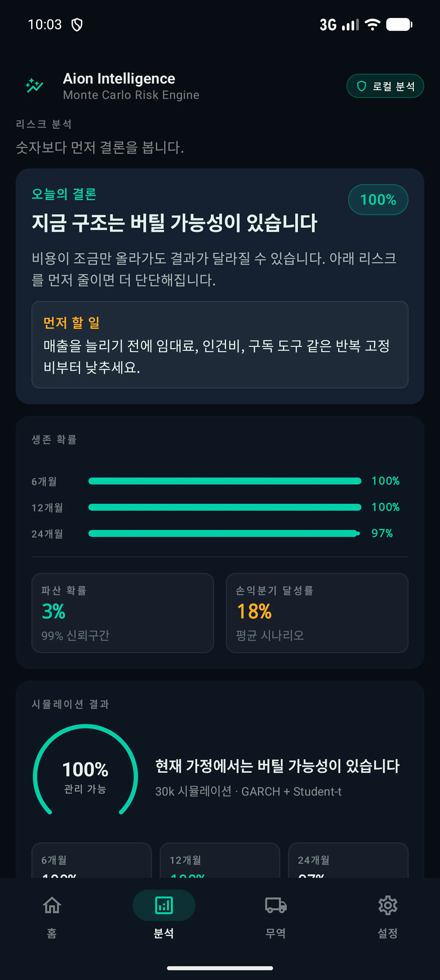Open the 손익분기 달성률 18% card
The width and height of the screenshot is (440, 980).
317,613
